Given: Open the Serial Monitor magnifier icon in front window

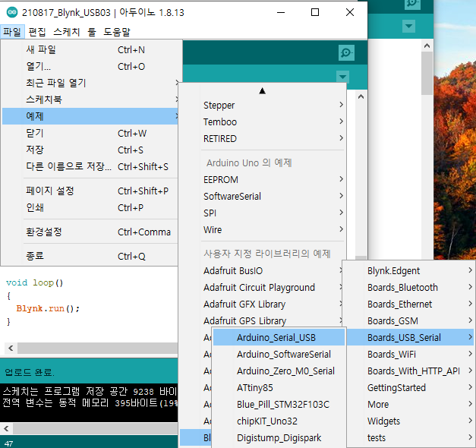Looking at the screenshot, I should click(x=346, y=52).
